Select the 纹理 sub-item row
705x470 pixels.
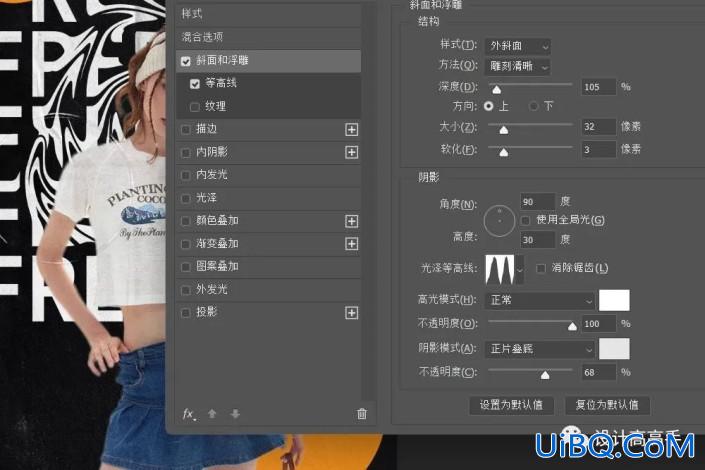click(x=269, y=107)
